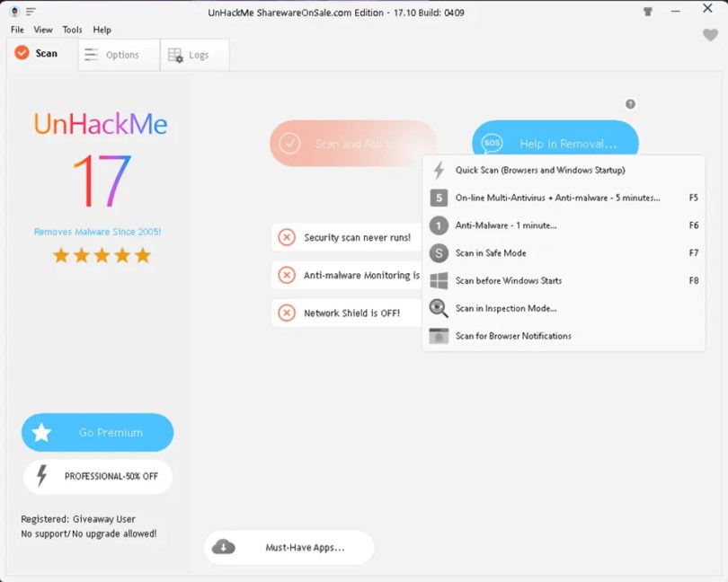
Task: Click the cloud download icon
Action: point(223,547)
